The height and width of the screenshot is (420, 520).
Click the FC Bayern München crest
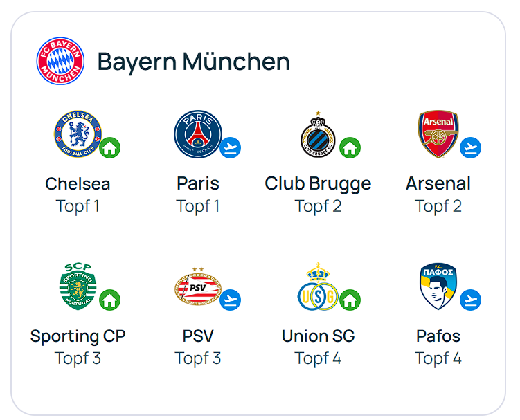tap(60, 62)
